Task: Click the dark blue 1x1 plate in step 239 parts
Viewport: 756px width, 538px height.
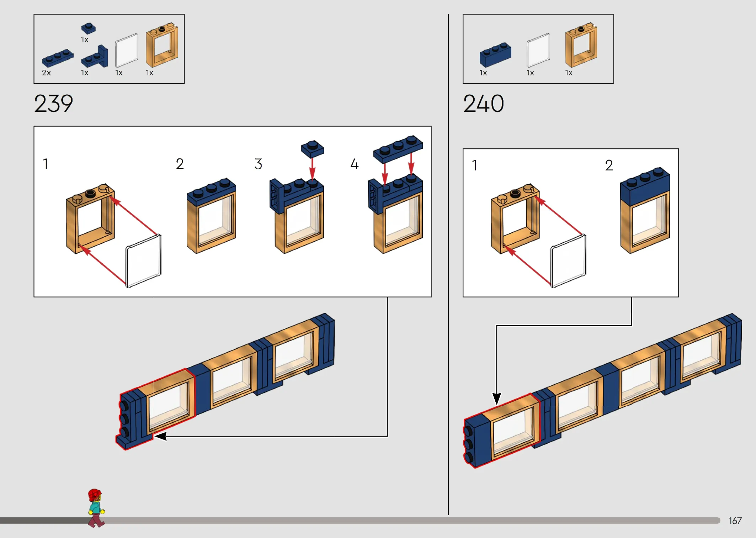Action: pyautogui.click(x=89, y=28)
